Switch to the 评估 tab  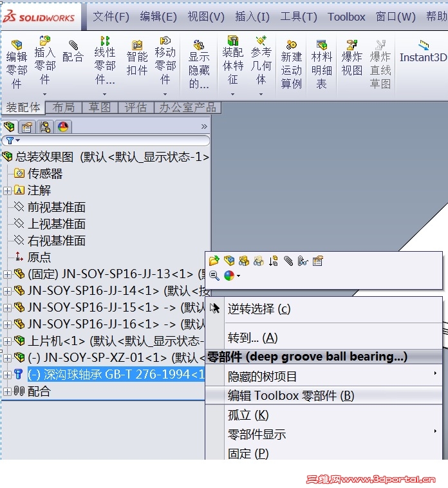pos(136,108)
